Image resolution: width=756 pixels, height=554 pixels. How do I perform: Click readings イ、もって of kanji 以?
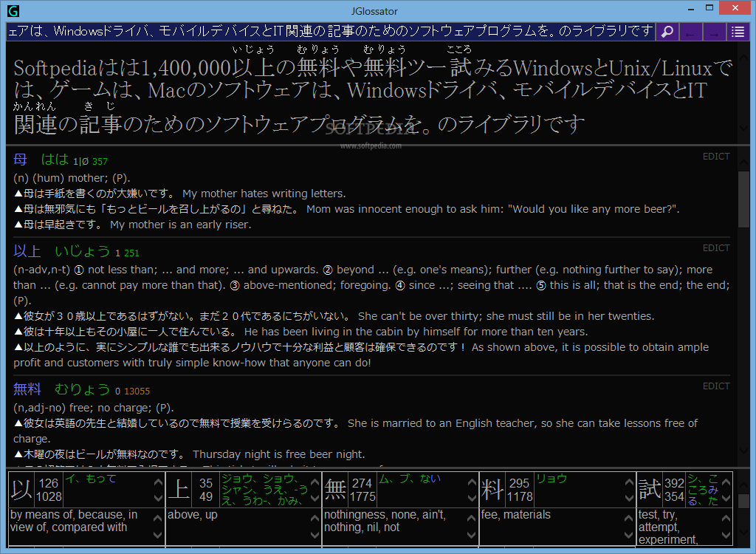coord(91,479)
